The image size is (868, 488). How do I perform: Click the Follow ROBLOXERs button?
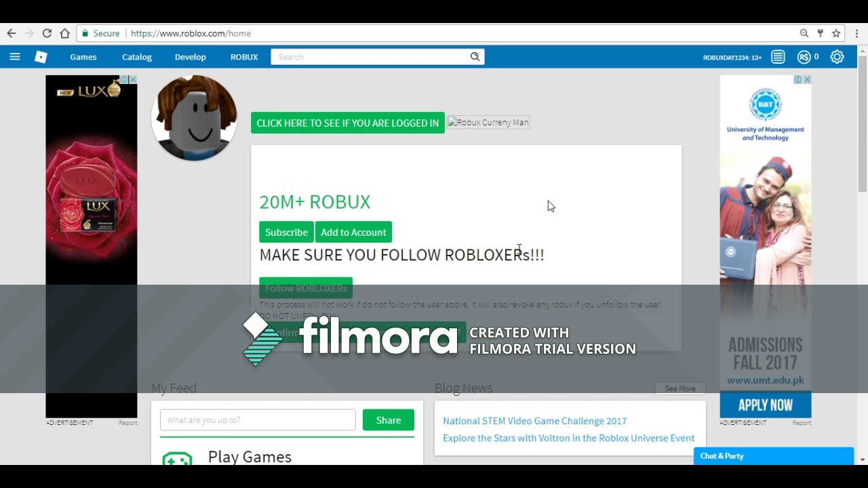[x=306, y=288]
